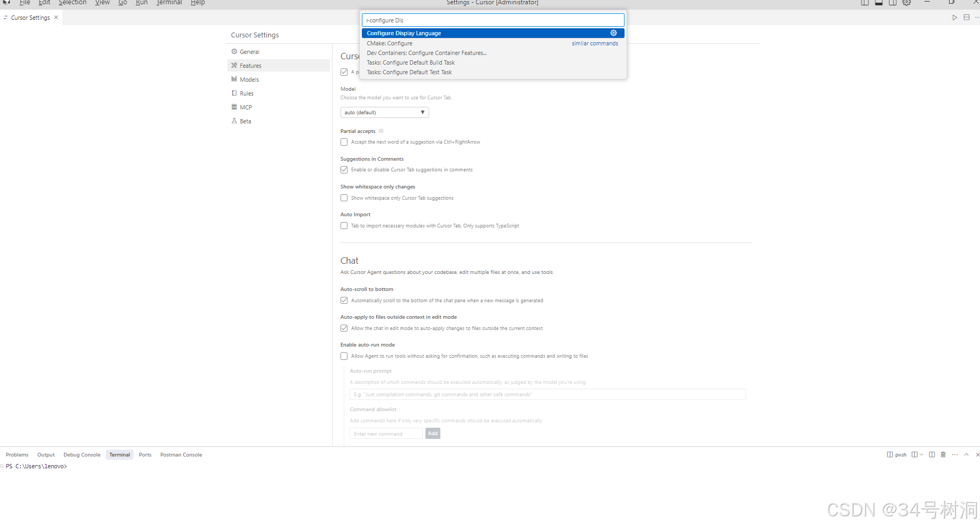980x527 pixels.
Task: Open the Terminal menu
Action: [x=169, y=3]
